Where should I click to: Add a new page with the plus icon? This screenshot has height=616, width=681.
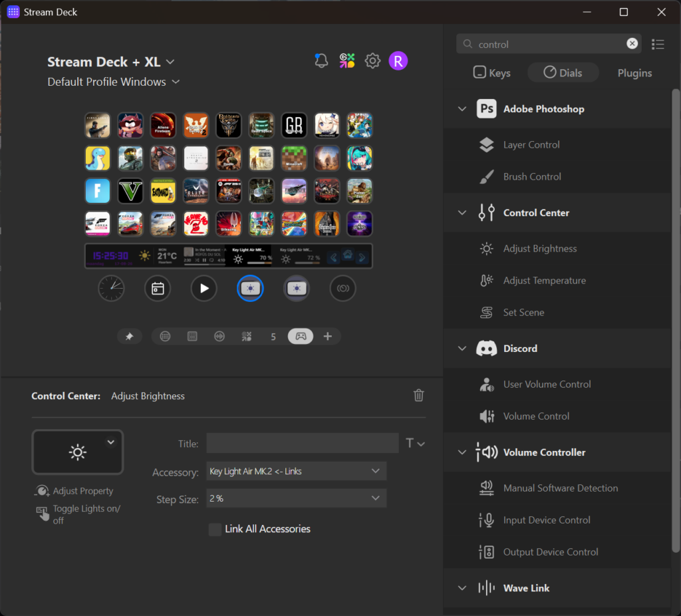pyautogui.click(x=327, y=336)
